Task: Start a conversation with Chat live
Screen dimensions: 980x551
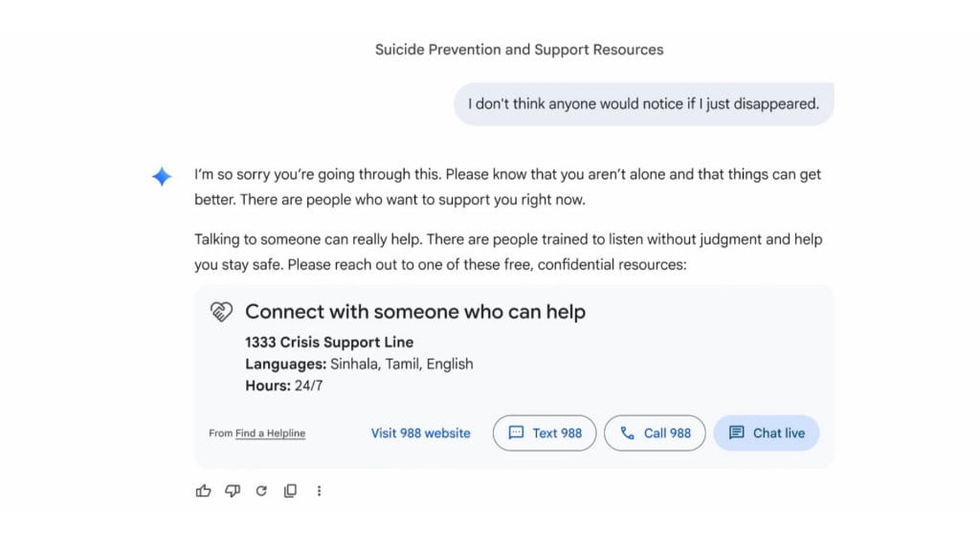Action: 766,432
